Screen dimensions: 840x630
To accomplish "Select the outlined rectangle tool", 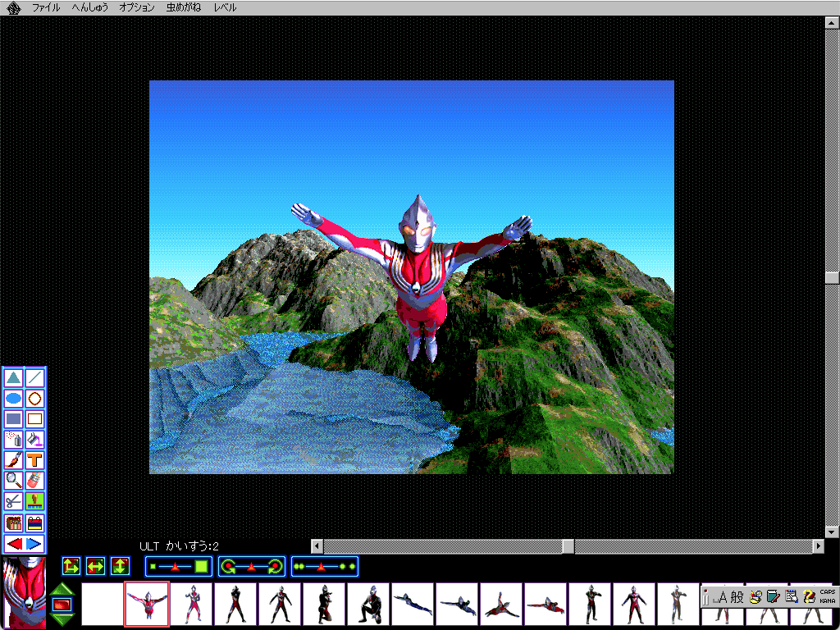I will (34, 419).
